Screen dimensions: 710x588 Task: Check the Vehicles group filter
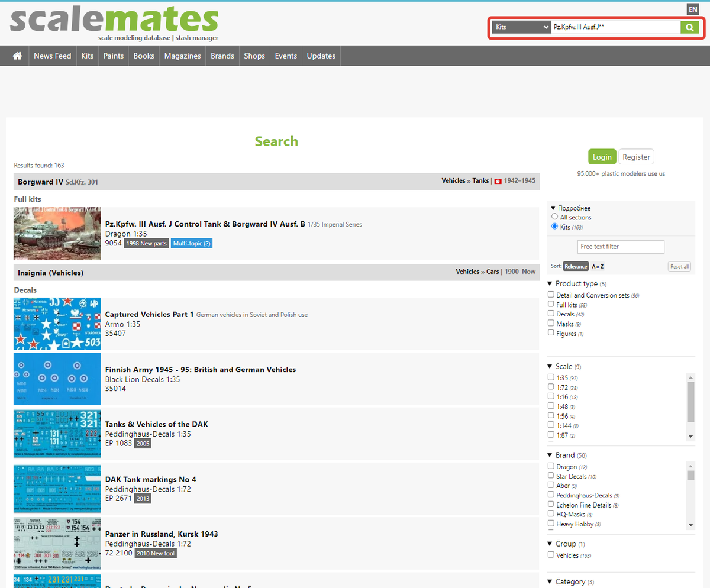551,555
